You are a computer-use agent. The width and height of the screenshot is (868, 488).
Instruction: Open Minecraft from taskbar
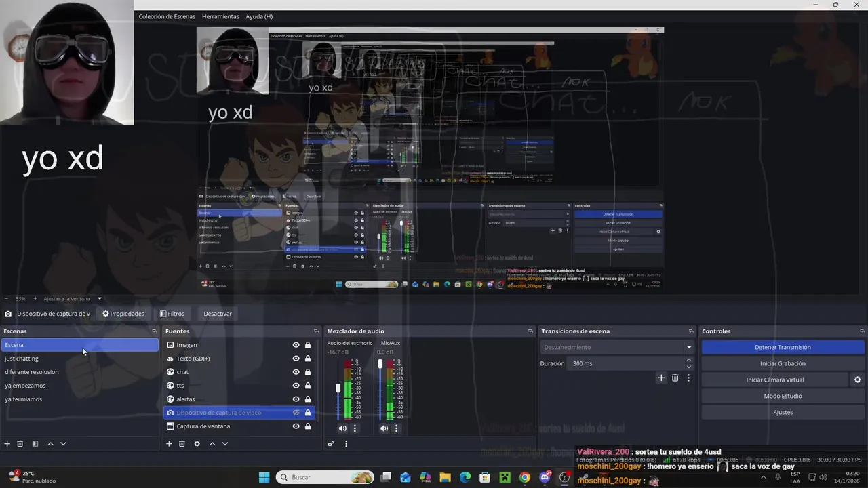(505, 477)
